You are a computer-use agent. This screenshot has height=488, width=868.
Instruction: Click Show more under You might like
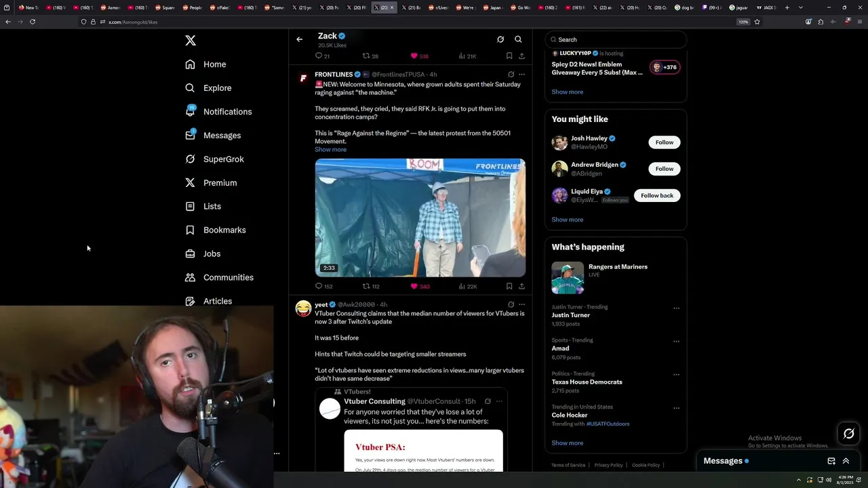pos(567,220)
